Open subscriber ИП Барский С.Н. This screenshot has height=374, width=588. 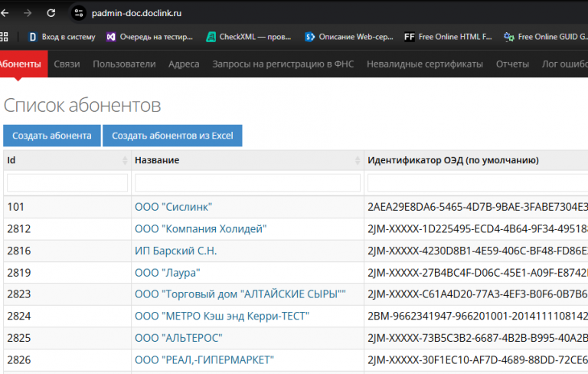tap(176, 251)
